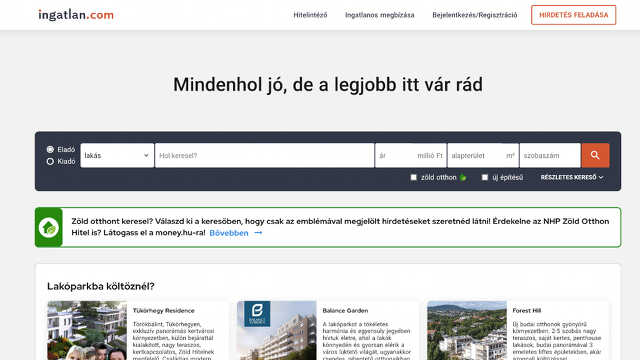
Task: Click the szobaszám field
Action: (550, 155)
